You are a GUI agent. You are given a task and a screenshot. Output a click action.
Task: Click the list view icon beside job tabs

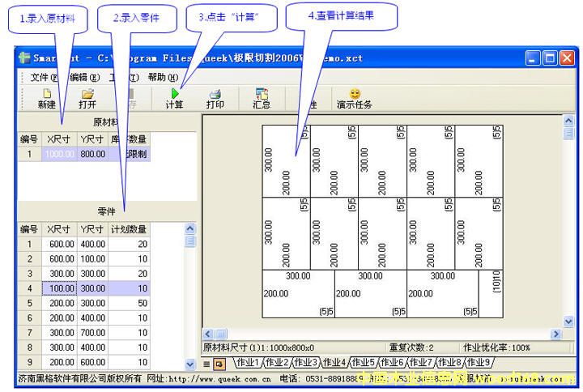click(x=206, y=364)
